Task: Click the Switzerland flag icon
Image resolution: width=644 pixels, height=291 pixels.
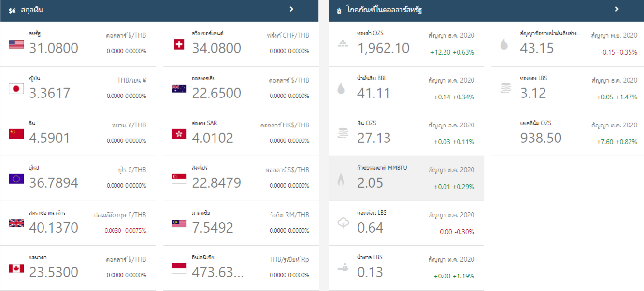Action: coord(179,44)
